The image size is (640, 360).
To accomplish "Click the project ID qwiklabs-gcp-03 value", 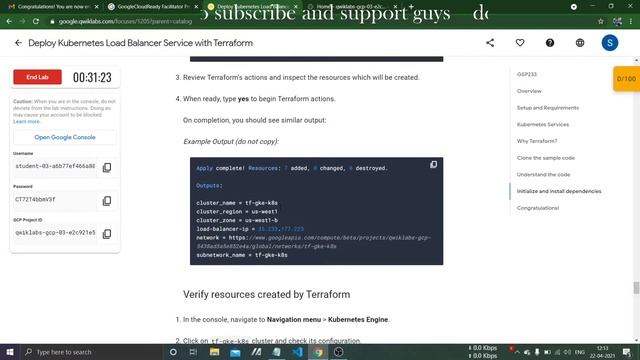I will click(x=56, y=232).
